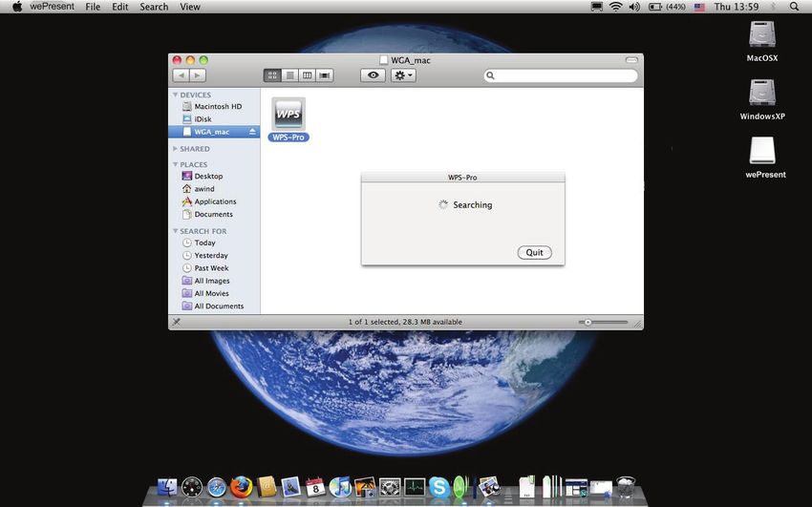Click Quit in the WPS-Pro dialog

coord(534,252)
